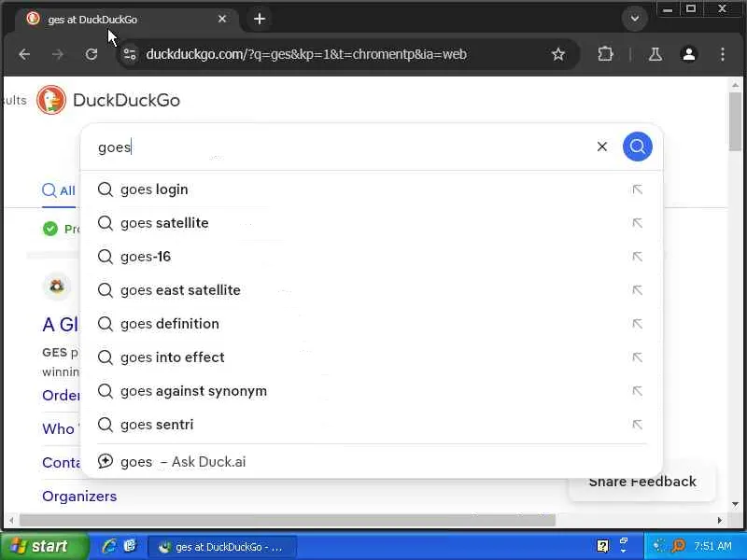Click the horizontal scrollbar thumb
The height and width of the screenshot is (560, 747).
pyautogui.click(x=288, y=521)
